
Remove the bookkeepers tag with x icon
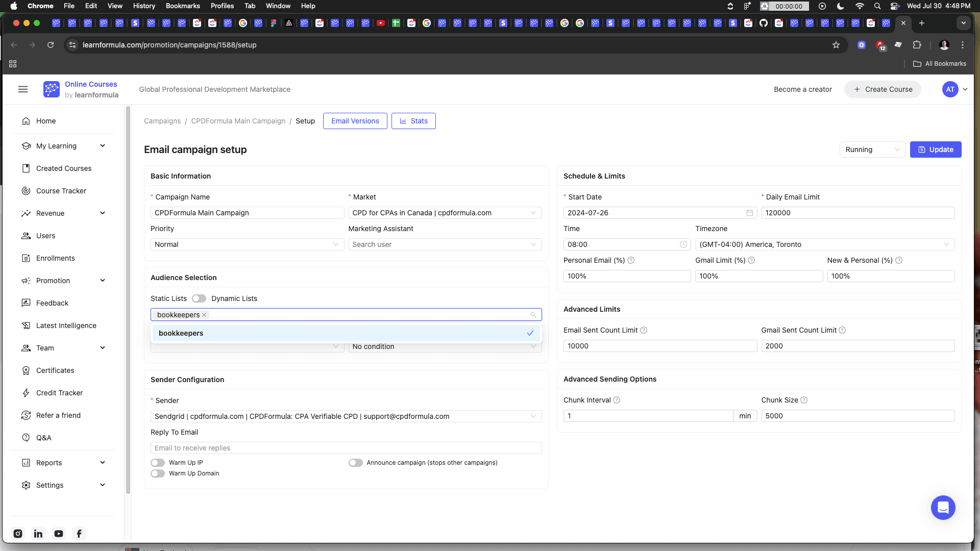pyautogui.click(x=204, y=315)
